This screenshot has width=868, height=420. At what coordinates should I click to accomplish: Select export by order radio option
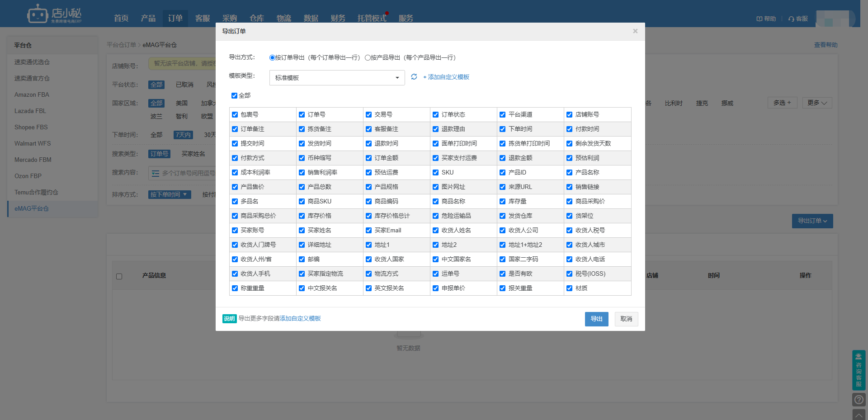(x=272, y=58)
